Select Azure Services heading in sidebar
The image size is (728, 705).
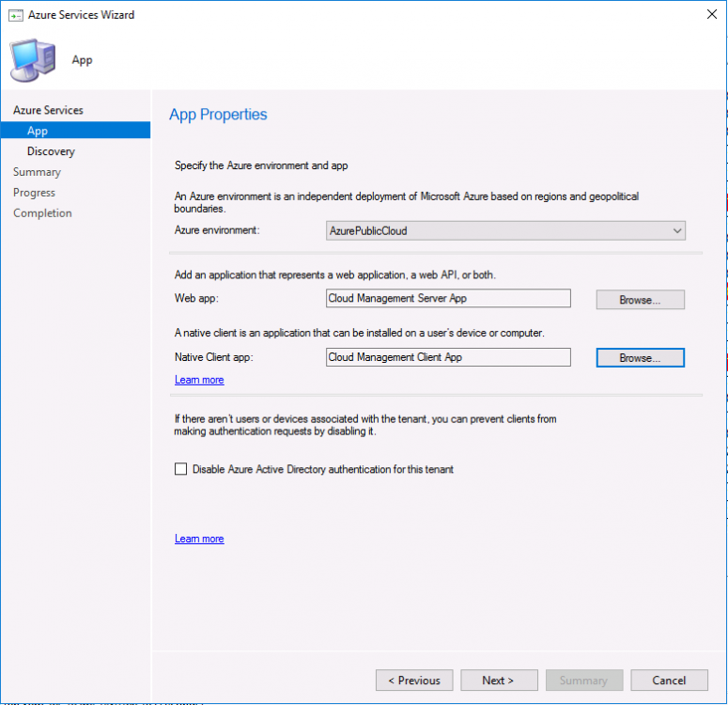click(x=48, y=110)
